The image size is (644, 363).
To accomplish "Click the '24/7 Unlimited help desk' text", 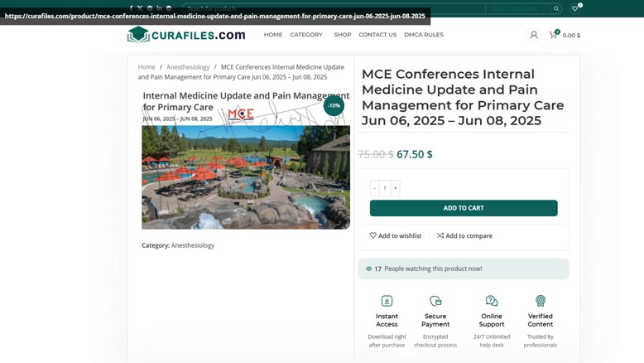I will 492,341.
